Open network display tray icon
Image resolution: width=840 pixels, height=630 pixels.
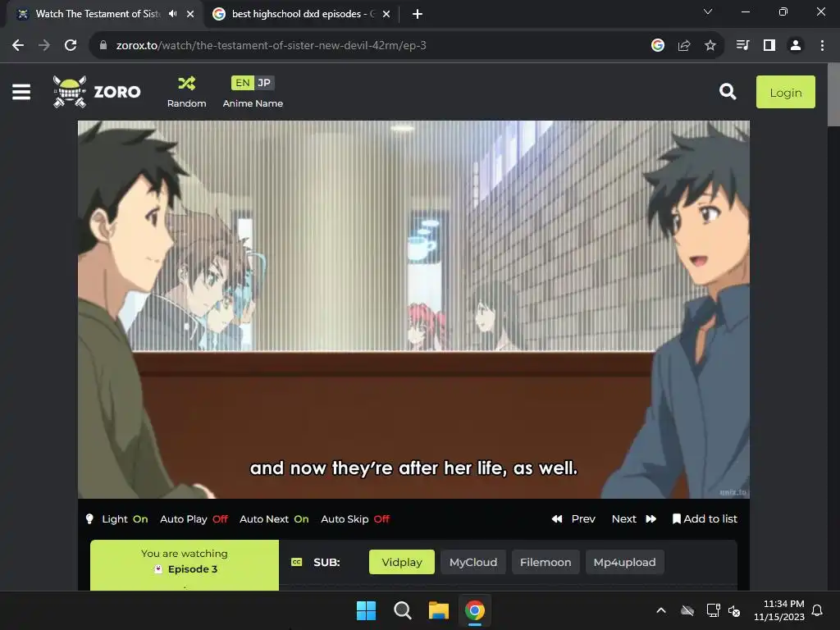[x=713, y=610]
